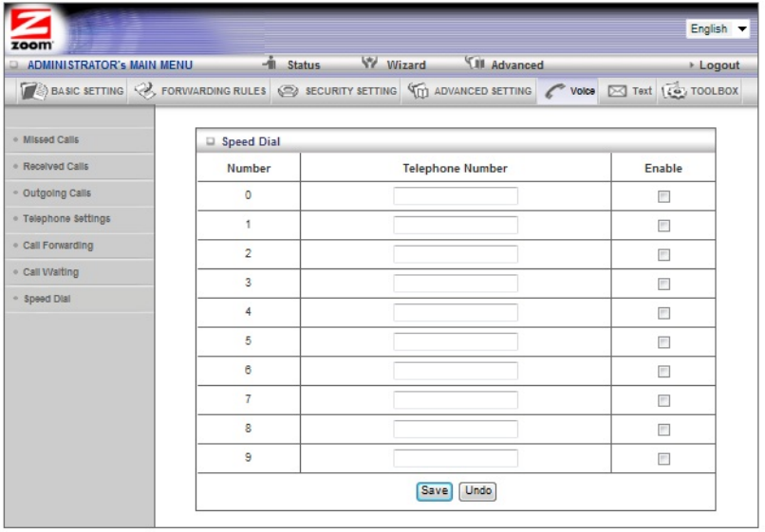This screenshot has width=765, height=532.
Task: Click the Zoom logo icon
Action: pyautogui.click(x=31, y=29)
